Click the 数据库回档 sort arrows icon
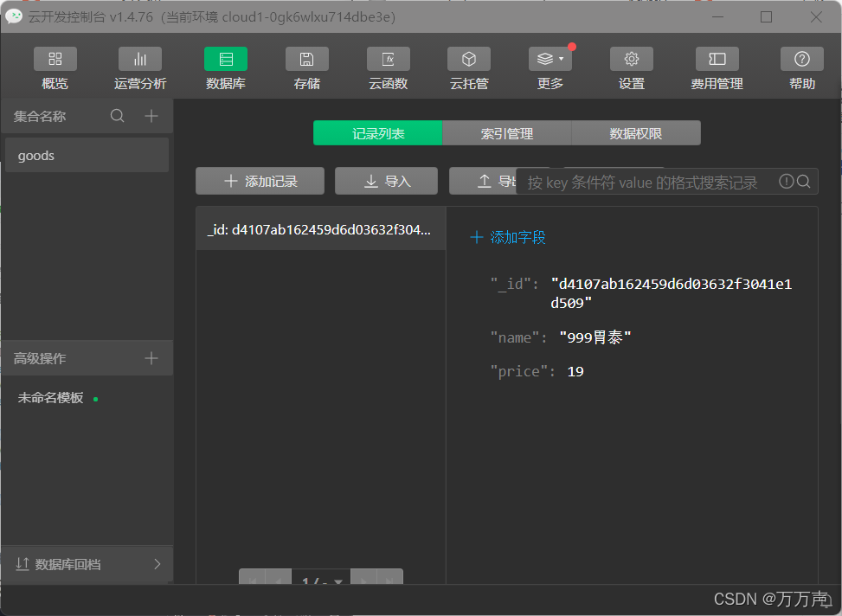Screen dimensions: 842x616 pyautogui.click(x=22, y=564)
